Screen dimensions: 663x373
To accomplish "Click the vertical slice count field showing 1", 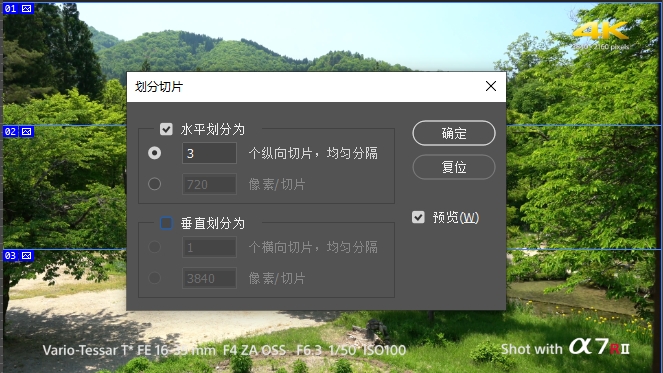I will (x=209, y=247).
